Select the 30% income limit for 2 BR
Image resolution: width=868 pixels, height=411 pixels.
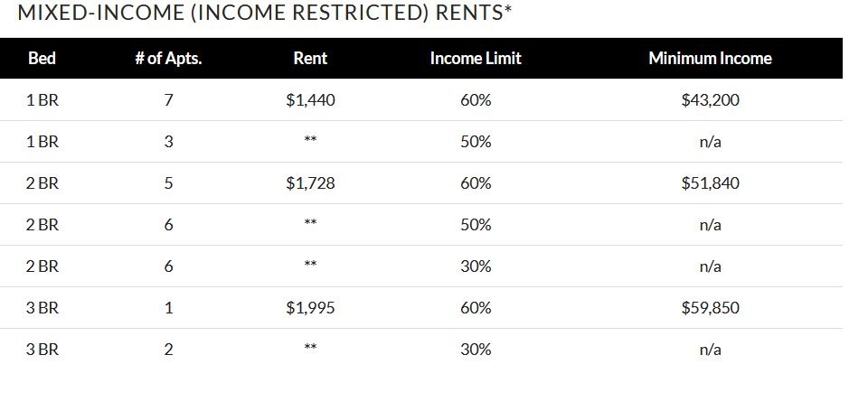476,266
